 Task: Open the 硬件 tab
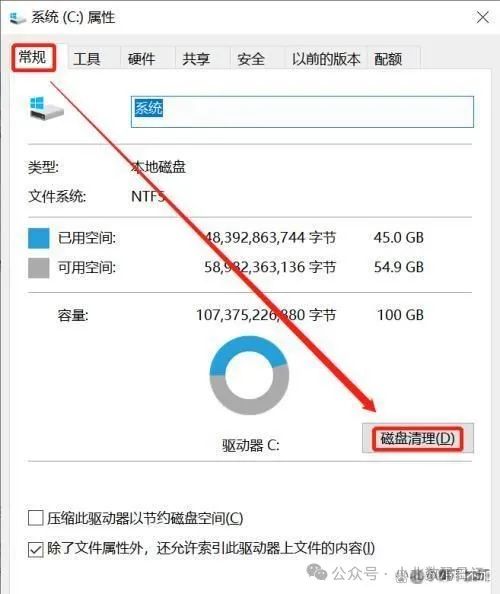[x=142, y=59]
